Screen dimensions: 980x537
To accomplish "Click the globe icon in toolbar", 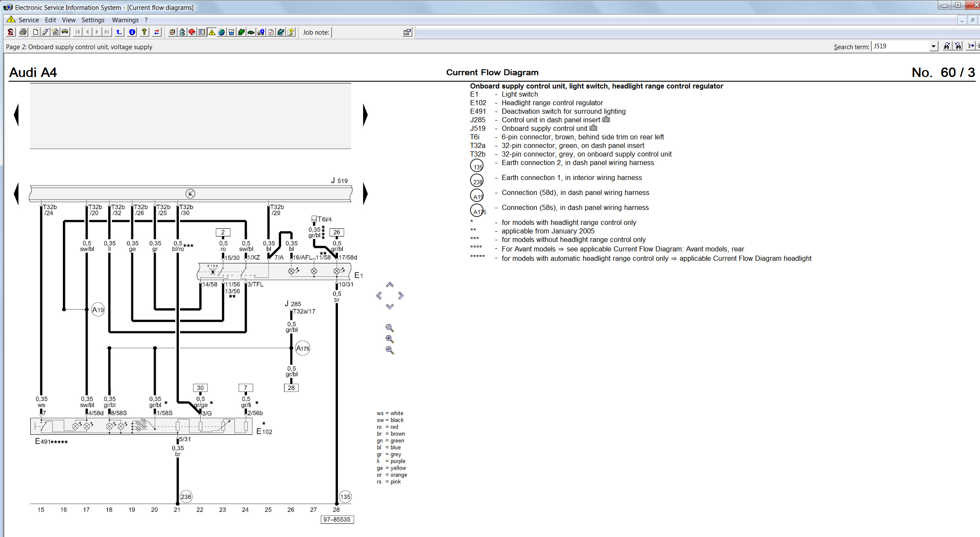I will pos(222,32).
